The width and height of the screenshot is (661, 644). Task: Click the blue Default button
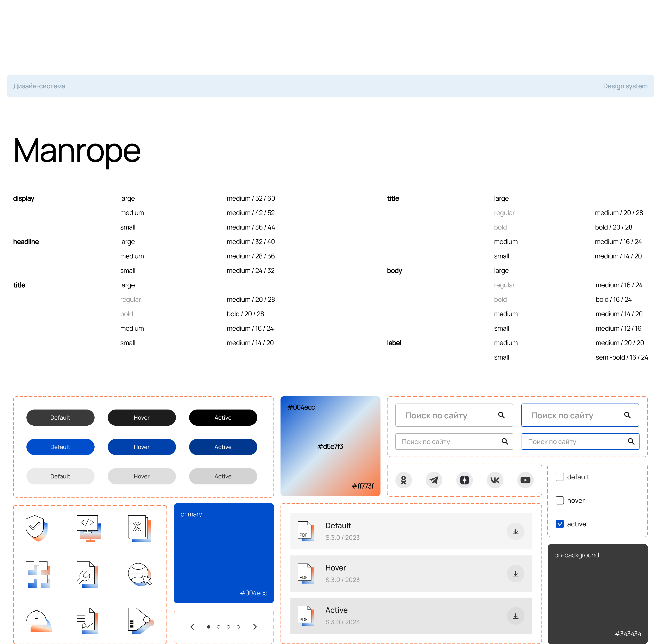[x=60, y=447]
